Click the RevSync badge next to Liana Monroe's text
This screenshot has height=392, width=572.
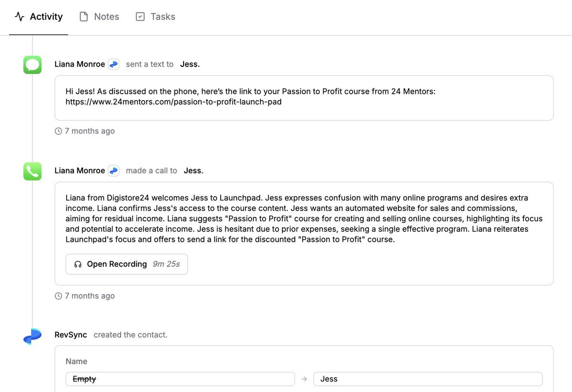(x=113, y=64)
